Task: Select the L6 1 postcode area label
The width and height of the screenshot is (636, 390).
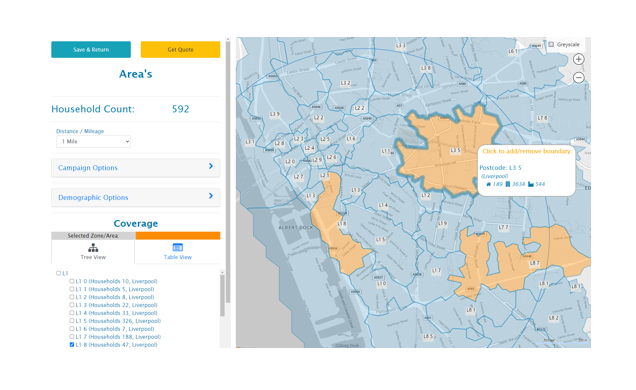Action: click(x=513, y=51)
